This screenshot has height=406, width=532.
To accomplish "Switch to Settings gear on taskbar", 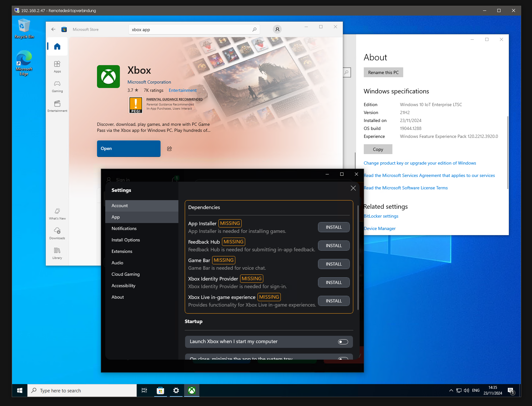I will click(x=176, y=390).
